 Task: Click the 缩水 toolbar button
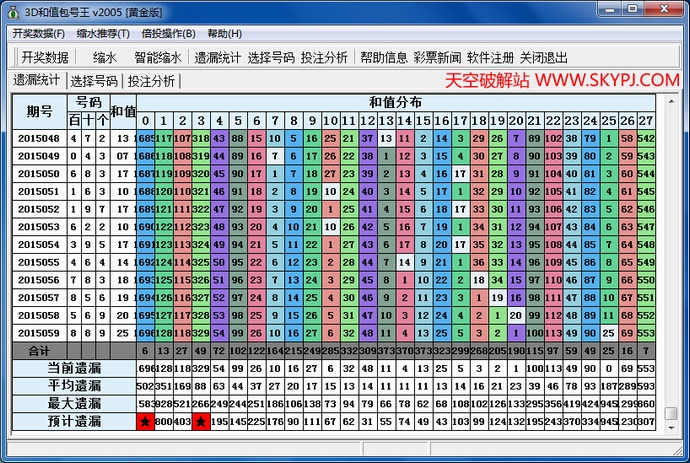[x=105, y=57]
